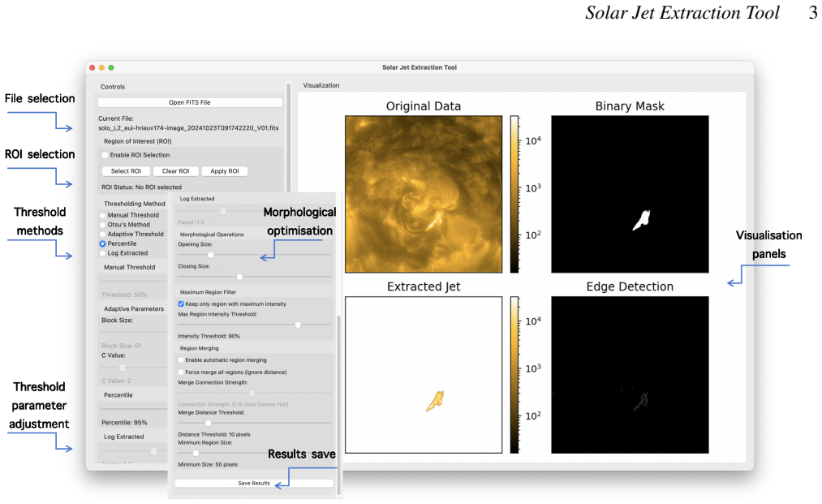Check Force merge all regions option
Viewport: 822px width, 504px height.
point(181,372)
